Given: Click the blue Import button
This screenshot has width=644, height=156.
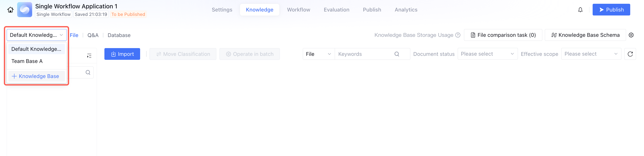Looking at the screenshot, I should pyautogui.click(x=122, y=54).
